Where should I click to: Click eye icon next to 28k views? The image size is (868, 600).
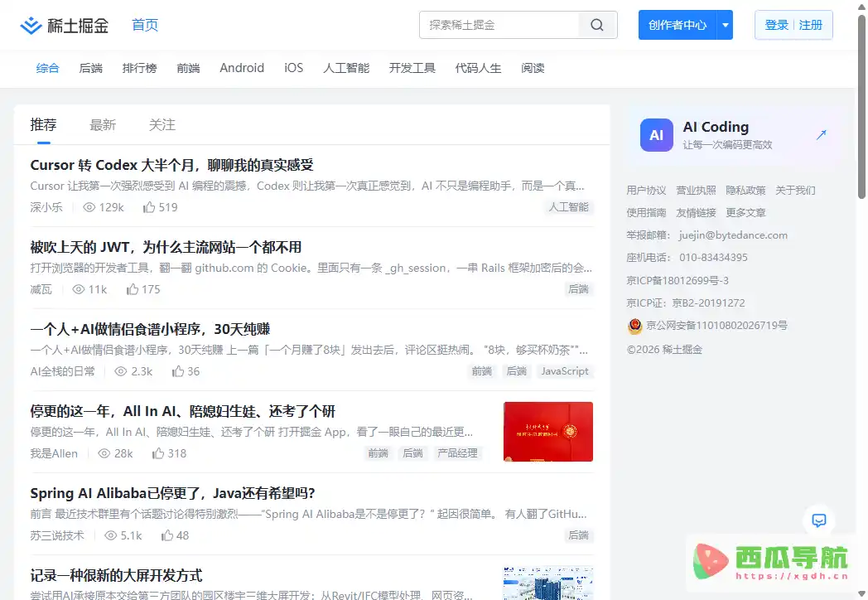(x=104, y=453)
